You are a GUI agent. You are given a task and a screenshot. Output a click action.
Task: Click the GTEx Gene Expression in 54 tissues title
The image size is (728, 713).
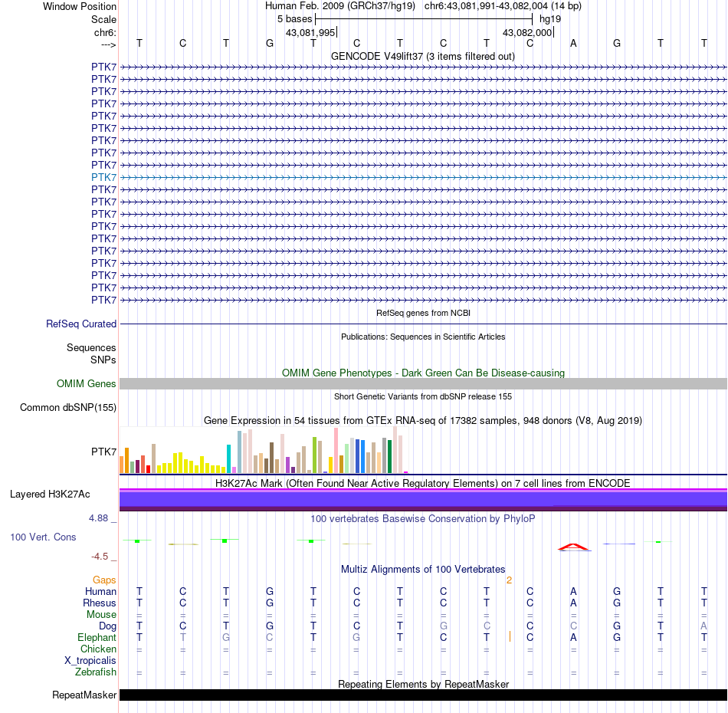coord(423,420)
